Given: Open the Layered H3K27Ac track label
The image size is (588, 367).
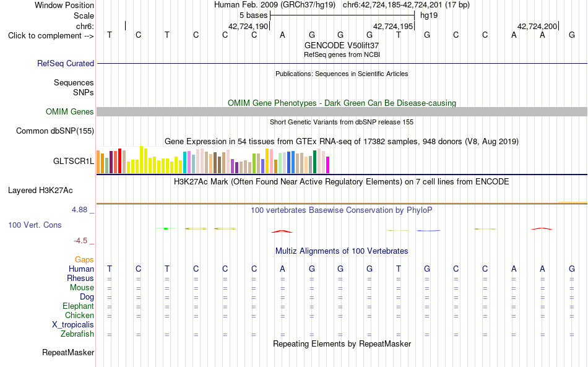Looking at the screenshot, I should (40, 191).
